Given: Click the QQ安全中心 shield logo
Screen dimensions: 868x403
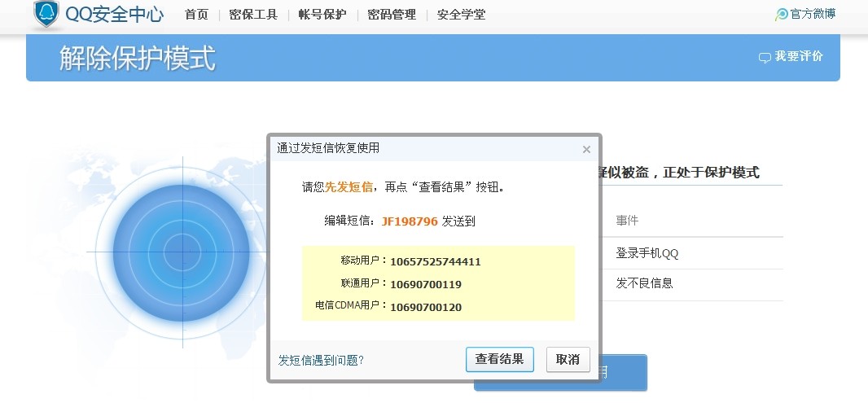Looking at the screenshot, I should tap(46, 14).
